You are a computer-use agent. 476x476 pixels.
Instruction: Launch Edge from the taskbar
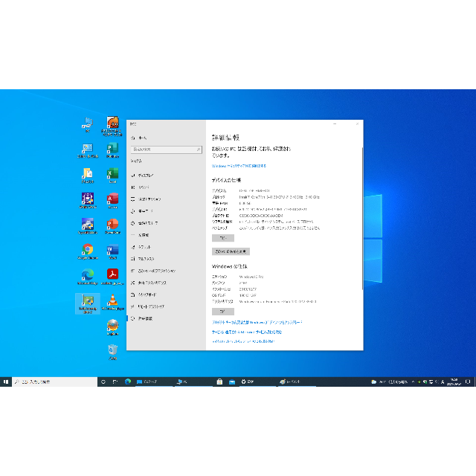tap(128, 382)
